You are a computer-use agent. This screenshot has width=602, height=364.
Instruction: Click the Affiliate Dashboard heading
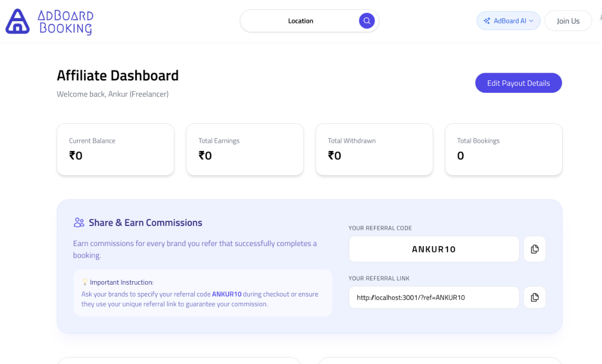click(118, 76)
